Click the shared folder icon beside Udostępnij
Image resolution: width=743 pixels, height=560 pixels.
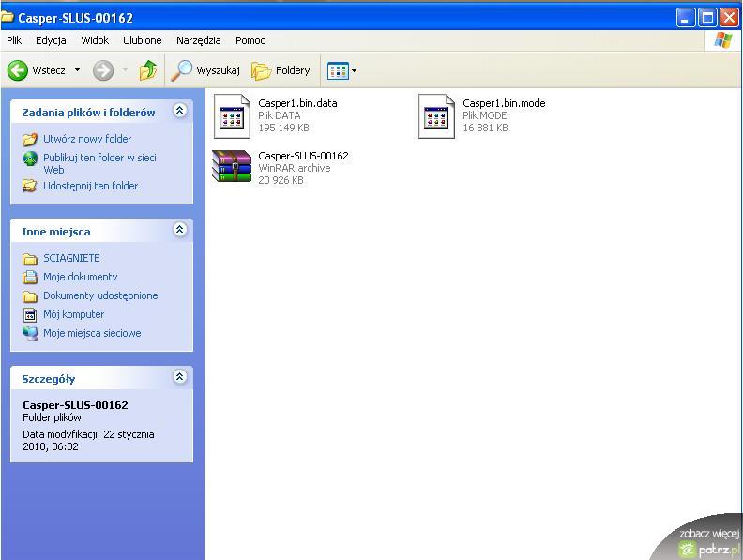[30, 186]
